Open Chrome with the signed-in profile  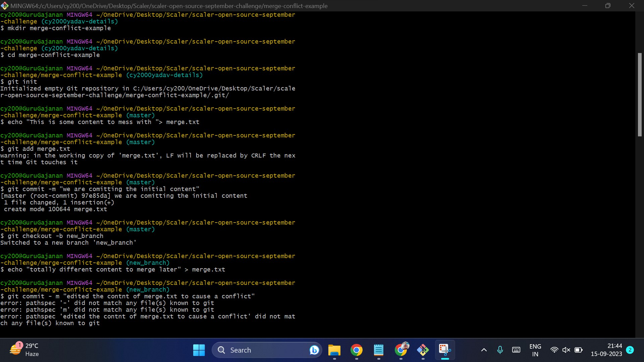click(401, 350)
